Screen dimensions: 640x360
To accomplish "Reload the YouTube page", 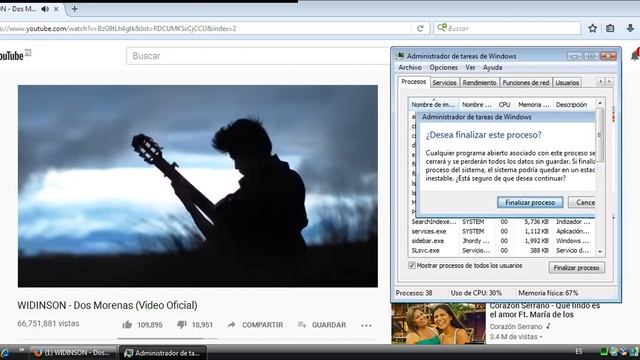I will tap(420, 28).
